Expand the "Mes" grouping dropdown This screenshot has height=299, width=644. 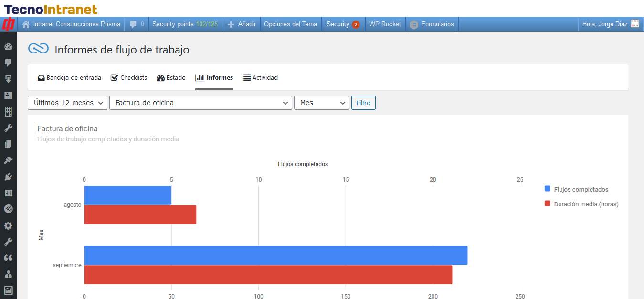321,103
